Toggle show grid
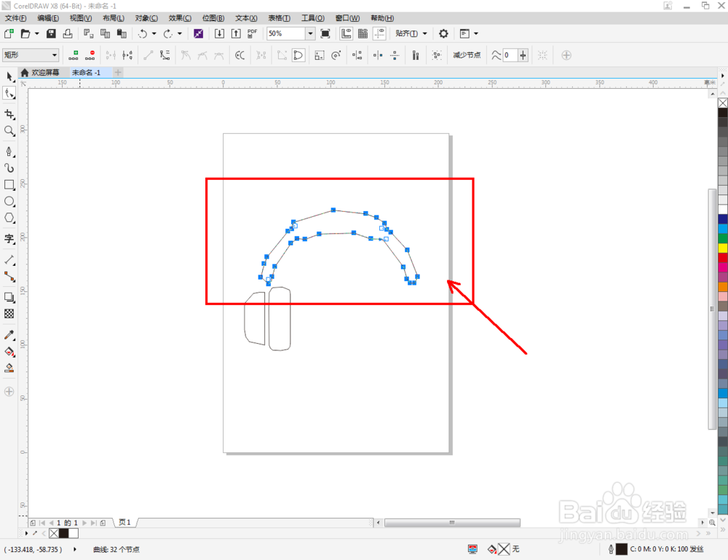This screenshot has width=728, height=560. point(363,33)
